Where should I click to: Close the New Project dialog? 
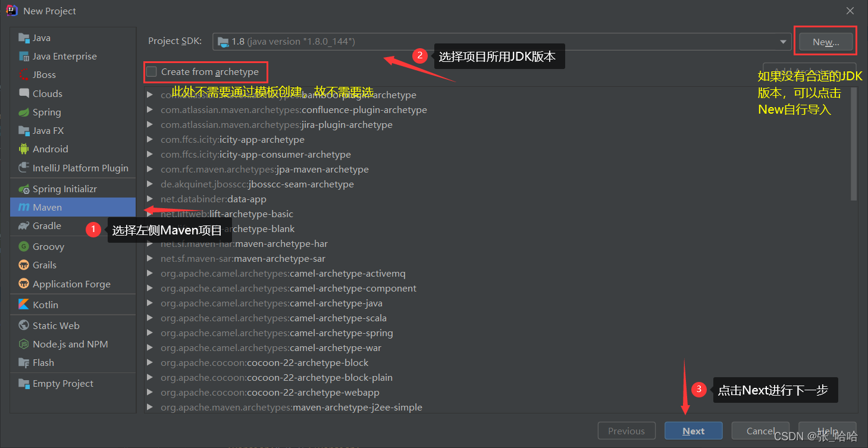click(x=851, y=11)
